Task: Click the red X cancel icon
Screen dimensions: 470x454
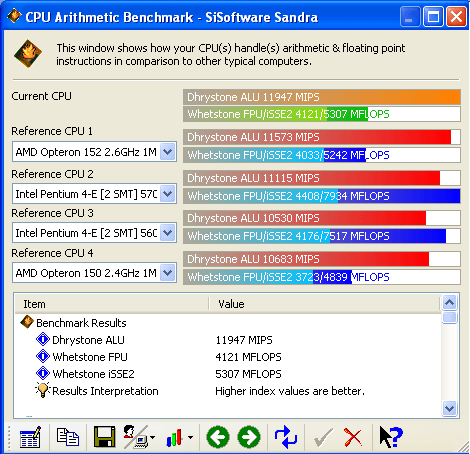Action: tap(353, 437)
